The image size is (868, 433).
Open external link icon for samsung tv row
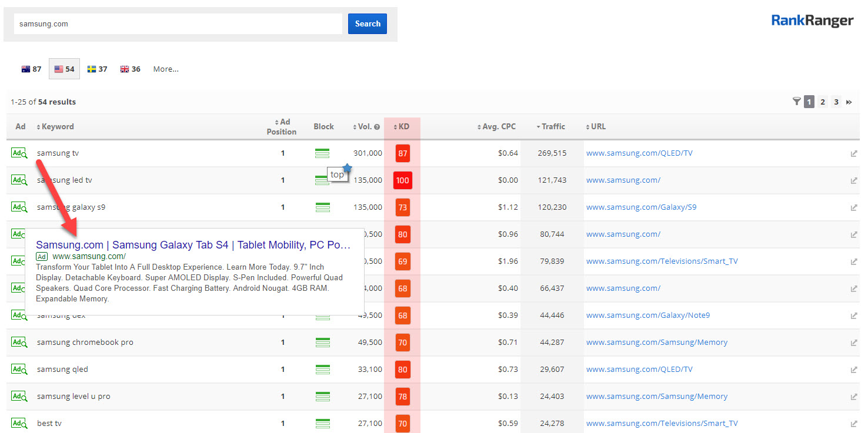pos(853,154)
